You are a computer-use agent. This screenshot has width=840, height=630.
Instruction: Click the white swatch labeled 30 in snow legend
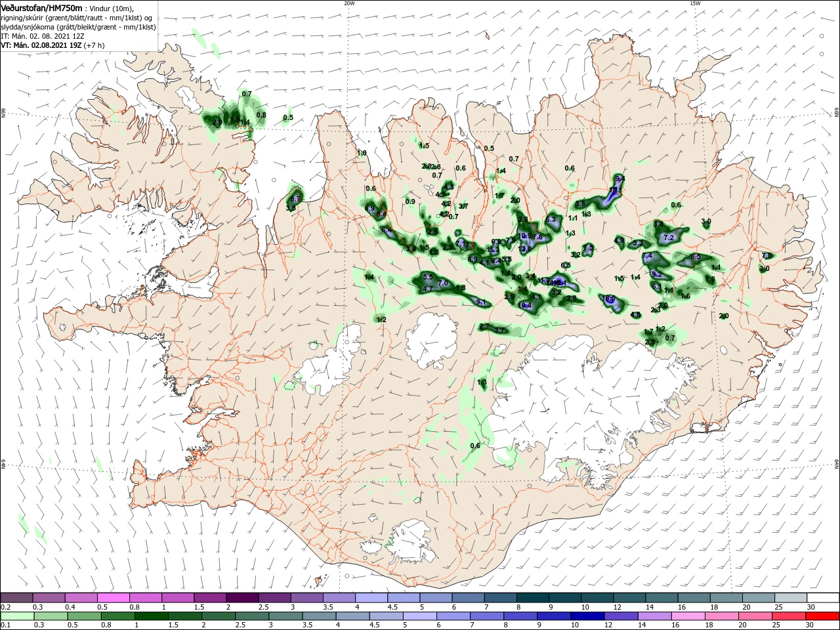[x=822, y=597]
